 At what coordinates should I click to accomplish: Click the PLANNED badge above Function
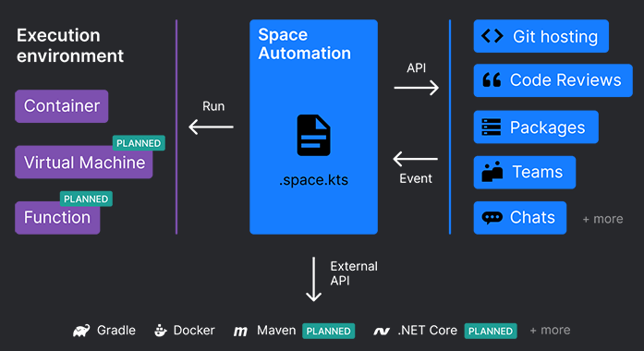(x=86, y=199)
